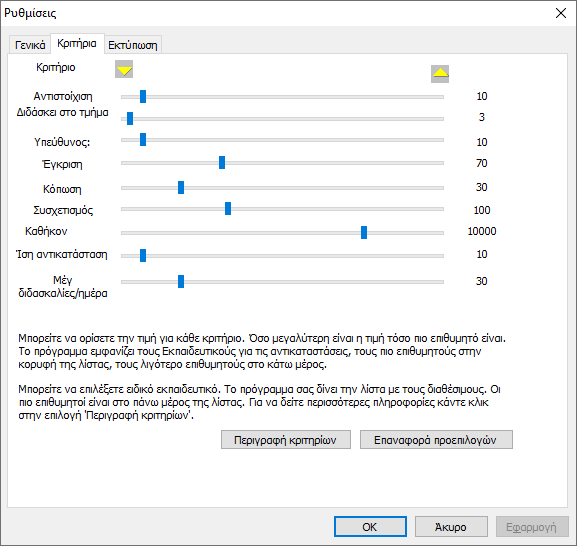The width and height of the screenshot is (577, 546).
Task: Click the yellow up-arrow icon above the values
Action: (x=440, y=74)
